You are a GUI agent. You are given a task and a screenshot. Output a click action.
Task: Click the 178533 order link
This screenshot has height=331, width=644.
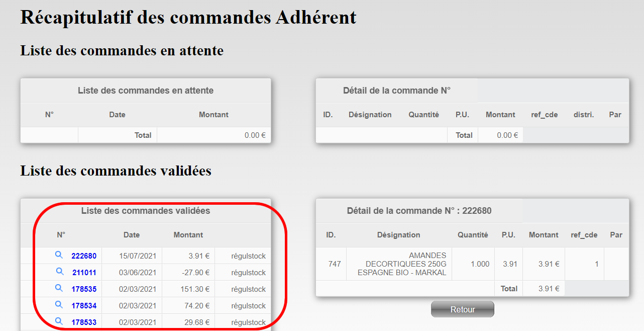click(84, 322)
